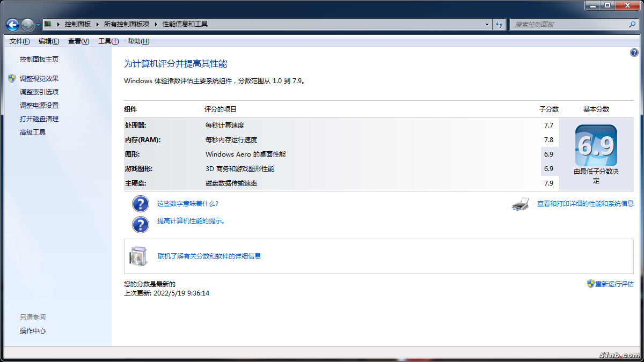
Task: Click the printer icon for detailed info
Action: click(521, 204)
